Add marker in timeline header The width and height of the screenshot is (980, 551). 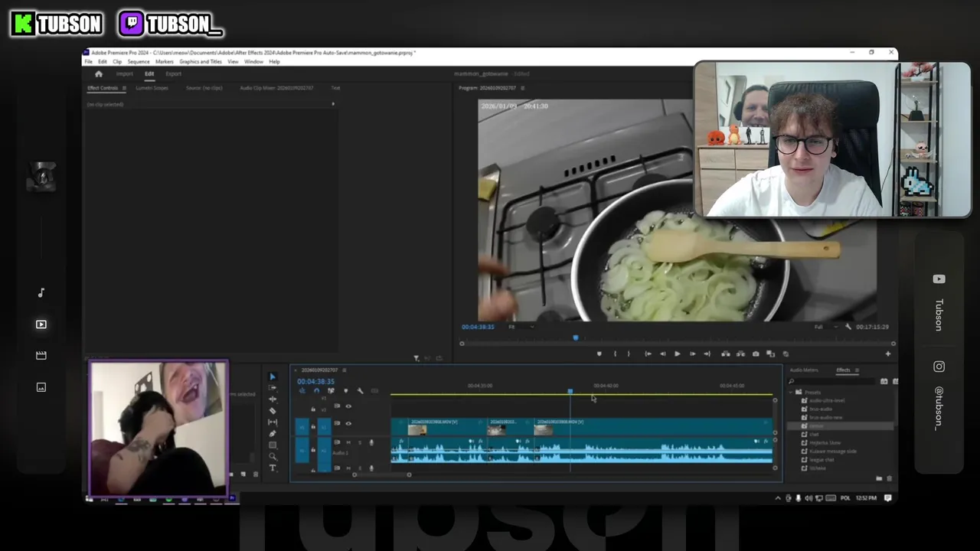(346, 391)
